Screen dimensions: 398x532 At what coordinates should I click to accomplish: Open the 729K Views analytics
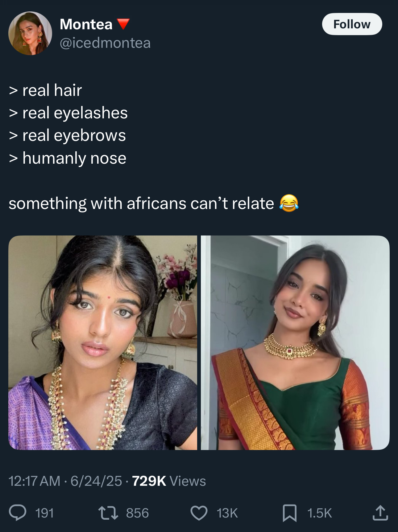pyautogui.click(x=169, y=481)
